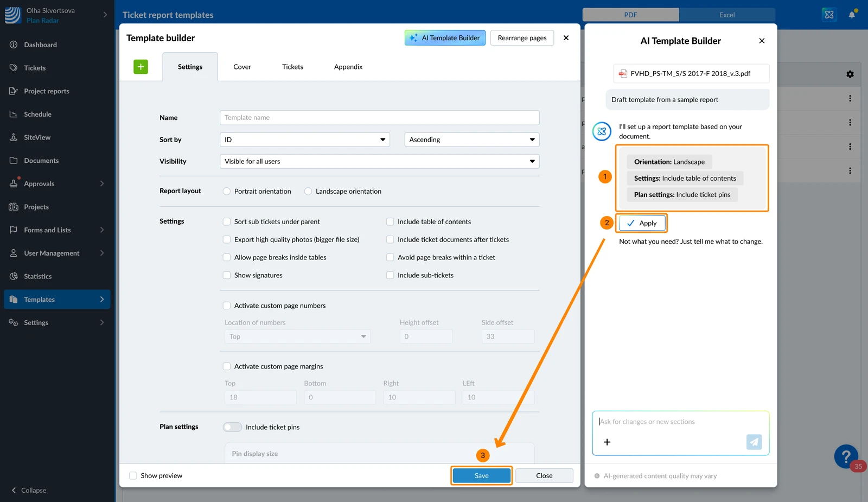
Task: Expand the Olha Skvortsova account chevron
Action: click(105, 15)
